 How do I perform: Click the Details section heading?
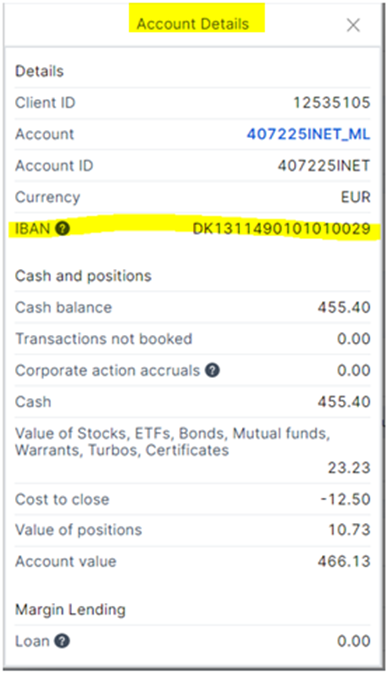coord(39,71)
